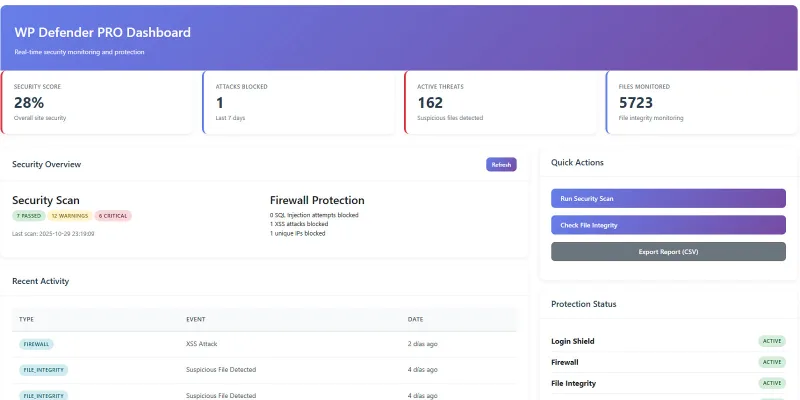Click ACTIVE badge next to File Integrity

coord(772,383)
